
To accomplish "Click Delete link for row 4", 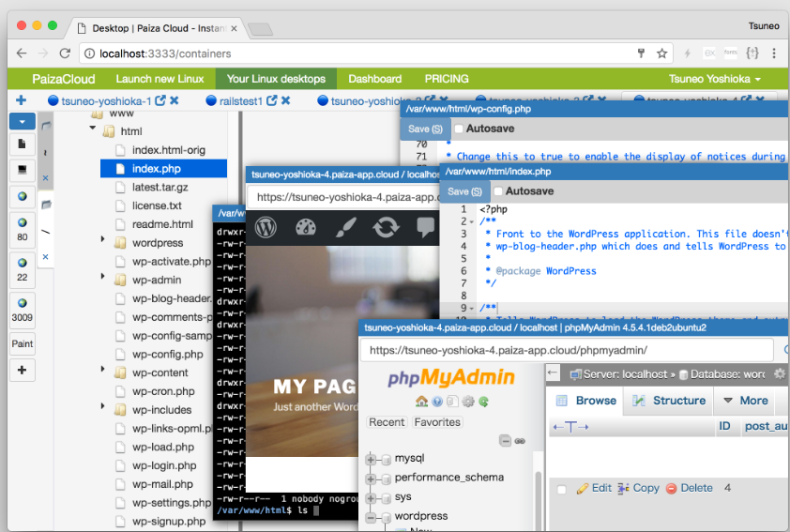I will coord(690,488).
